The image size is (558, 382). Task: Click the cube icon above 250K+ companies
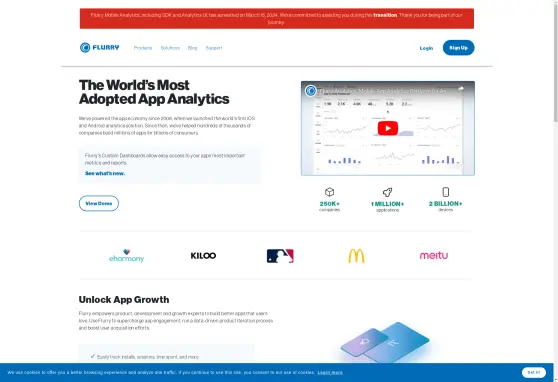point(330,192)
